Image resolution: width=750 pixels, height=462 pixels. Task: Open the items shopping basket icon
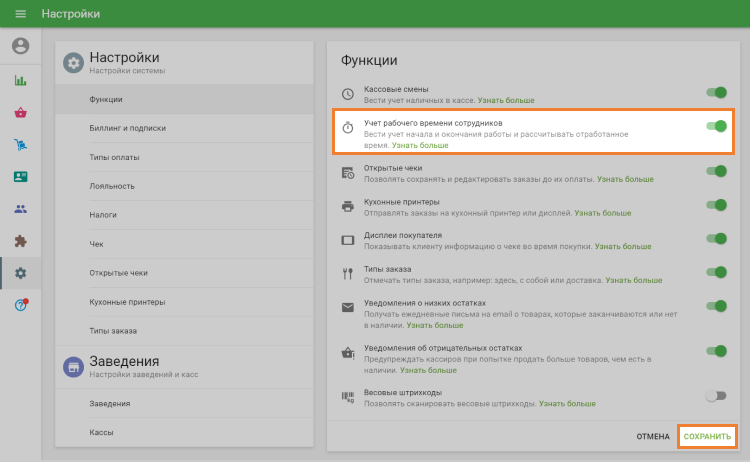click(20, 113)
